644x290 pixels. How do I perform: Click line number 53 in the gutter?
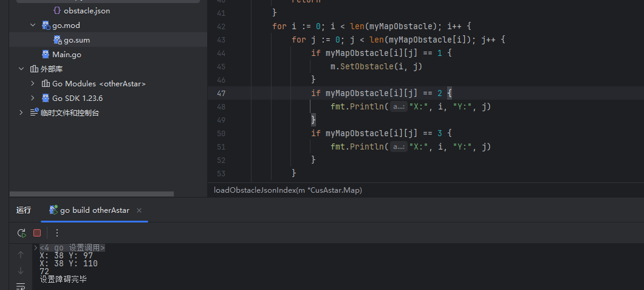tap(221, 173)
